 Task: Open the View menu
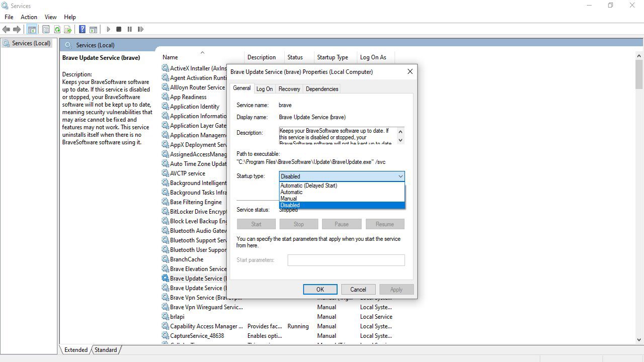click(x=51, y=17)
